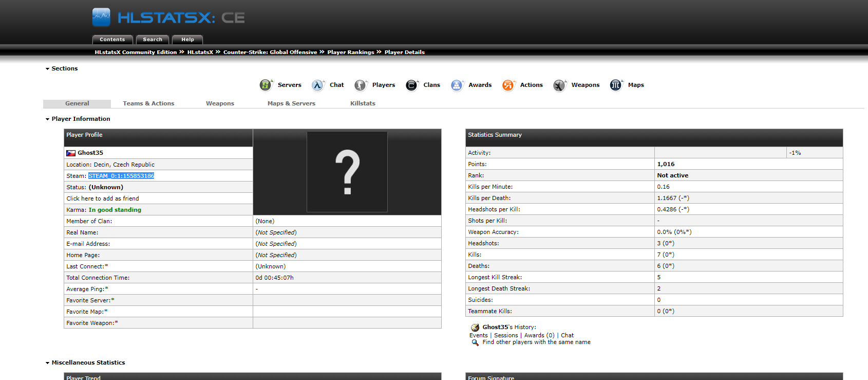Screen dimensions: 868x380
Task: Open the Actions section icon
Action: click(x=508, y=85)
